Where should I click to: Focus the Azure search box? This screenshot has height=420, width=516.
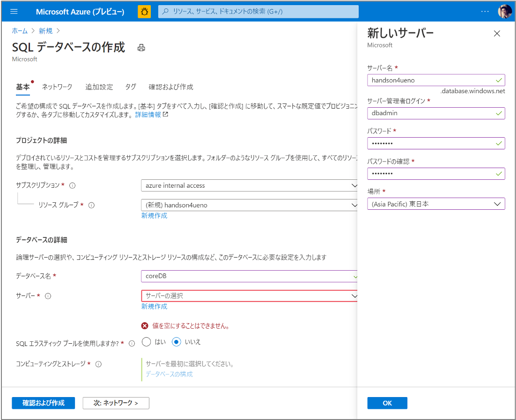point(258,12)
